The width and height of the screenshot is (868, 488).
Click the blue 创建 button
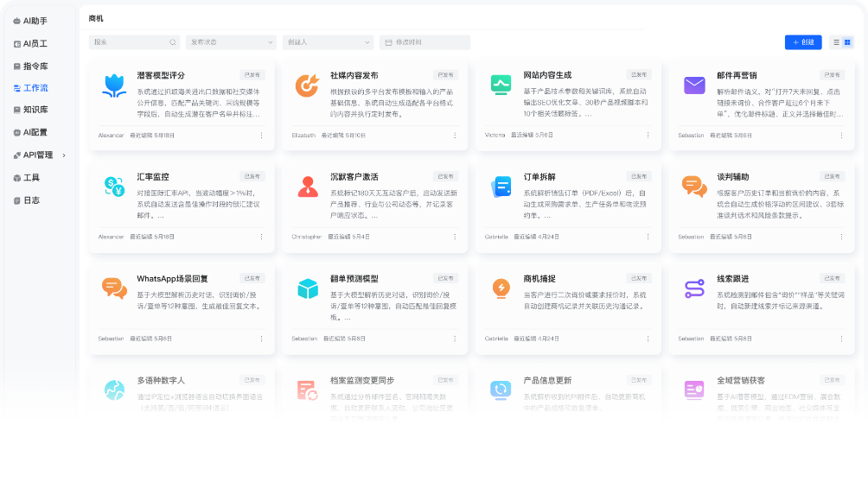803,42
